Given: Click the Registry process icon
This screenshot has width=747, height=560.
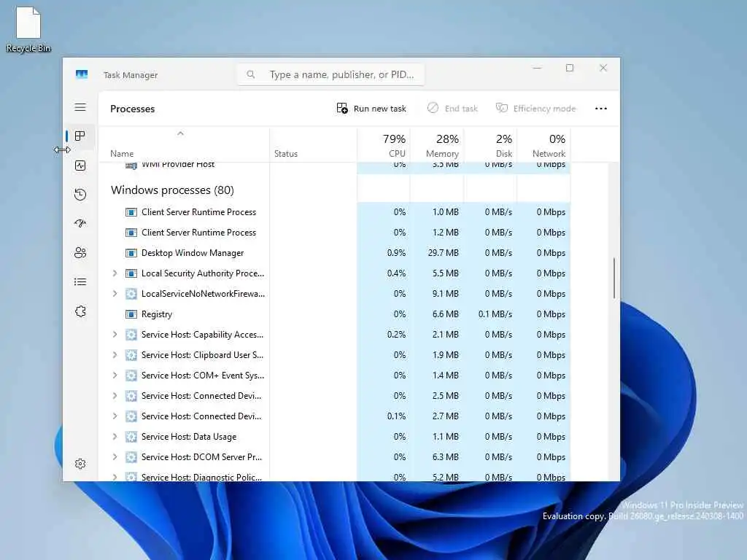Looking at the screenshot, I should tap(131, 314).
